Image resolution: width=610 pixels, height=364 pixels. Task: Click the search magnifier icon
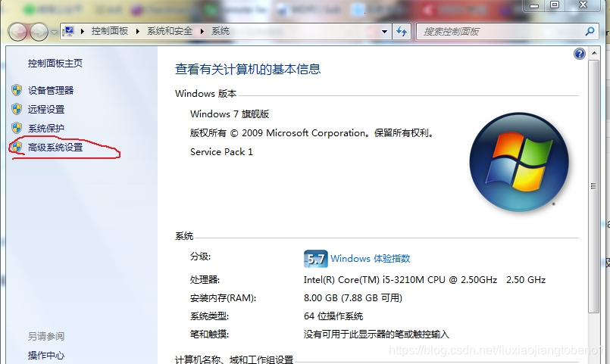(590, 31)
